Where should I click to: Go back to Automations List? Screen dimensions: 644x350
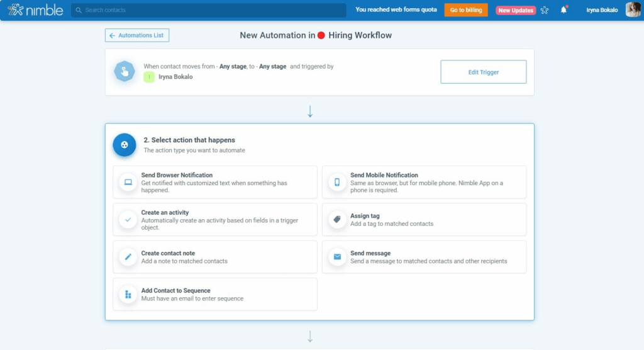pos(137,35)
